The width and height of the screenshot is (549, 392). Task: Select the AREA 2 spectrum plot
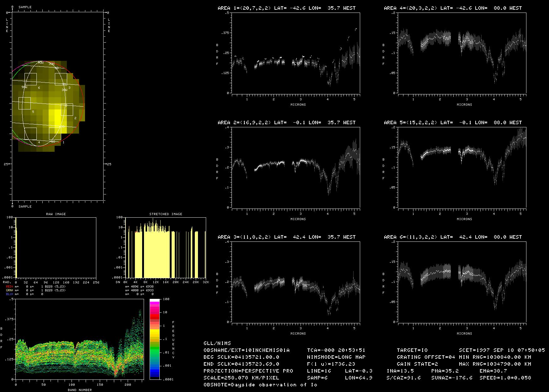296,167
